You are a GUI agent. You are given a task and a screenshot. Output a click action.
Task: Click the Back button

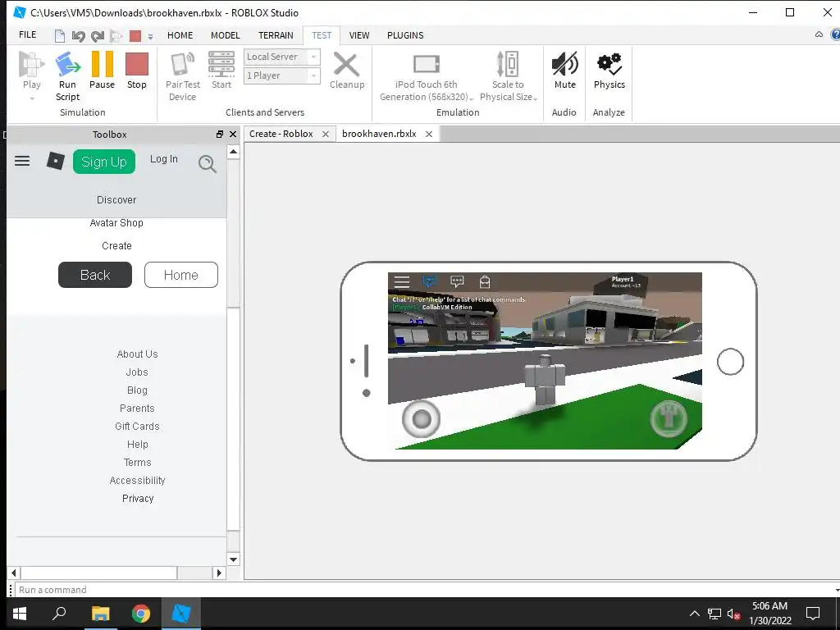point(95,275)
